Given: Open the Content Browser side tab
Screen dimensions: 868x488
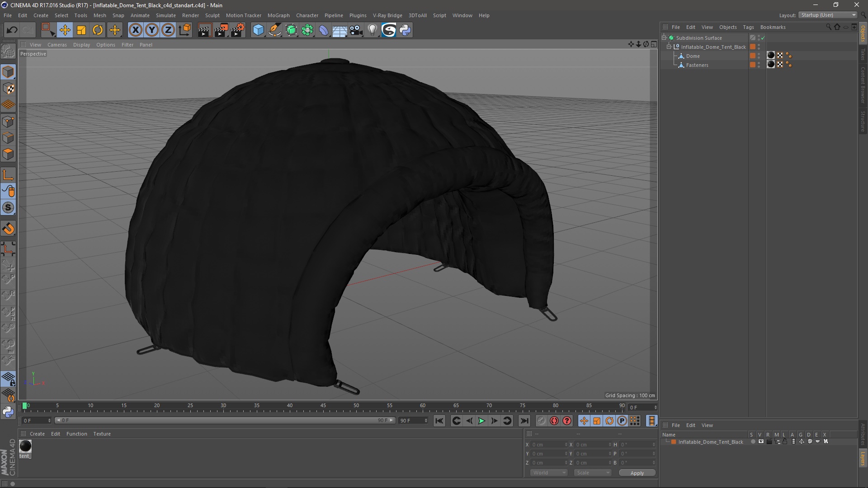Looking at the screenshot, I should tap(863, 85).
